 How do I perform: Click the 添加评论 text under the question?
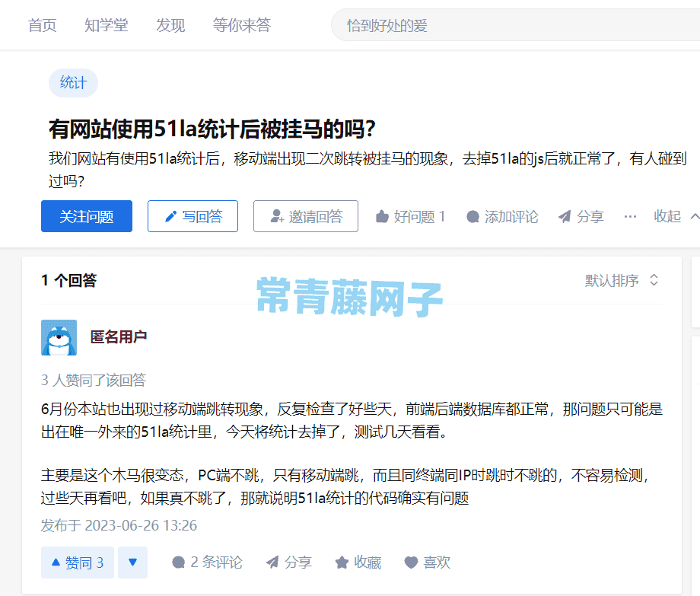pyautogui.click(x=511, y=216)
